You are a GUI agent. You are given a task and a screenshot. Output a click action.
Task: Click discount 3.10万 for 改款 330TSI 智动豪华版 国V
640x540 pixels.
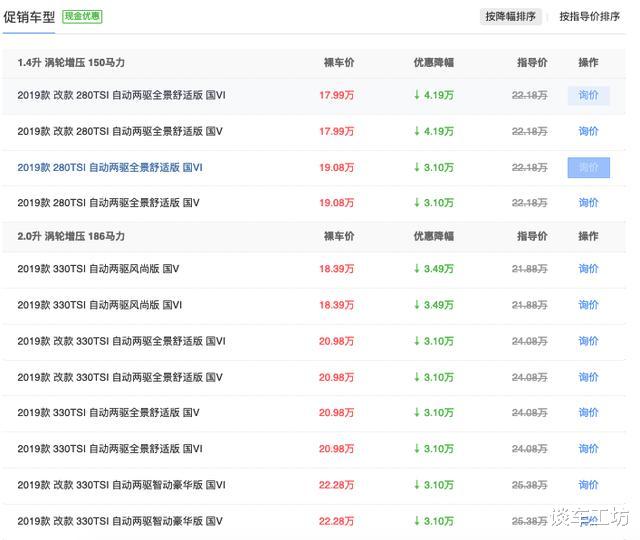pyautogui.click(x=433, y=521)
